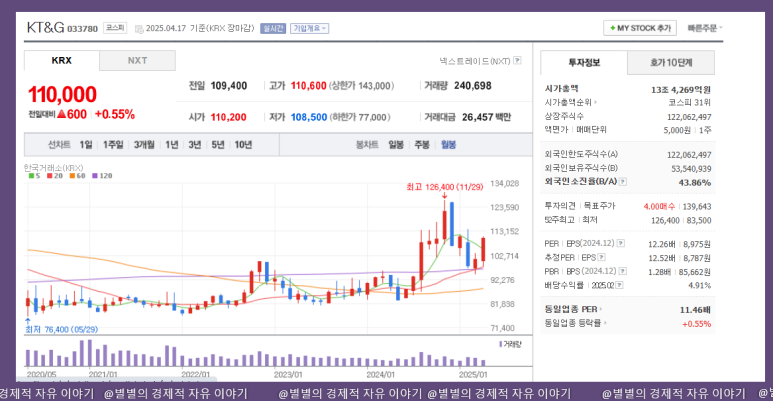The image size is (773, 401).
Task: Click the 고가 value 110,600
Action: coord(309,86)
